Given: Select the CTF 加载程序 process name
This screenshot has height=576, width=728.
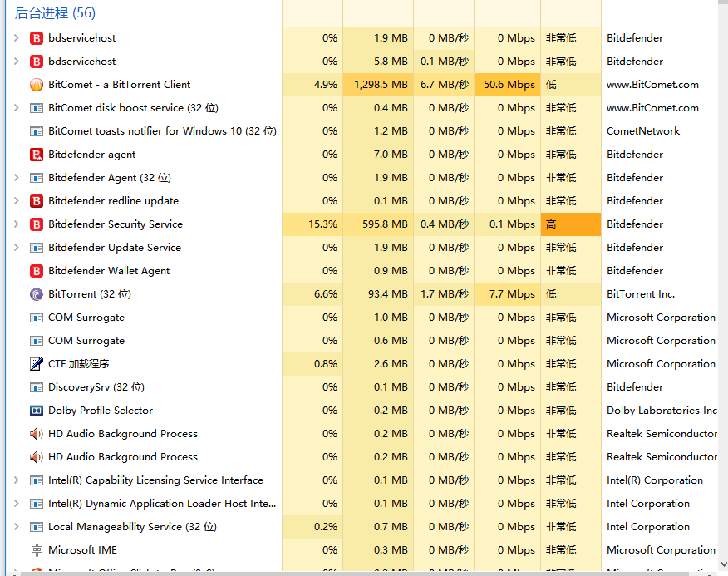Looking at the screenshot, I should click(78, 364).
